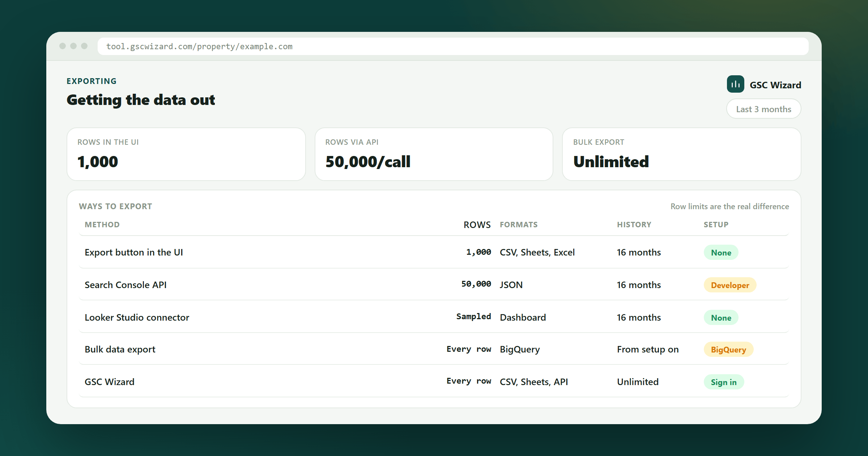Click the 1,000 rows table cell

478,252
